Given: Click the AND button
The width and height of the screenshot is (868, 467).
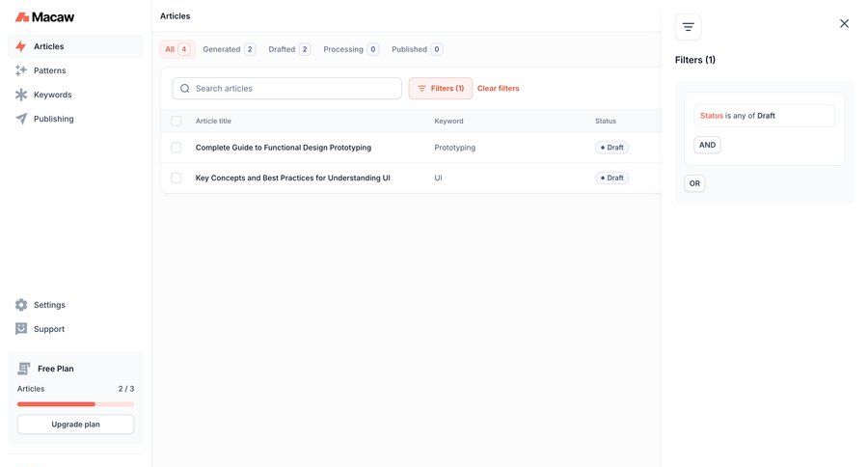Looking at the screenshot, I should tap(707, 145).
